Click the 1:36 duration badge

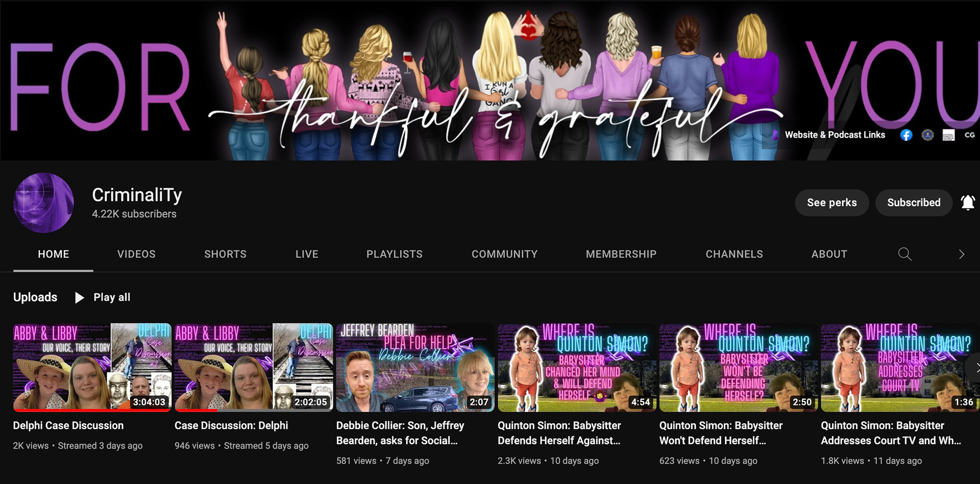coord(964,402)
